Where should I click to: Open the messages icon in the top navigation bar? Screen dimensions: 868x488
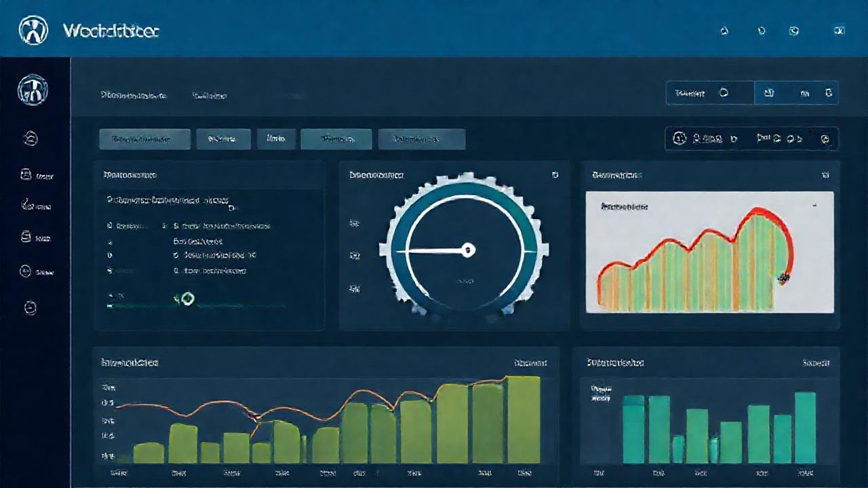click(760, 31)
